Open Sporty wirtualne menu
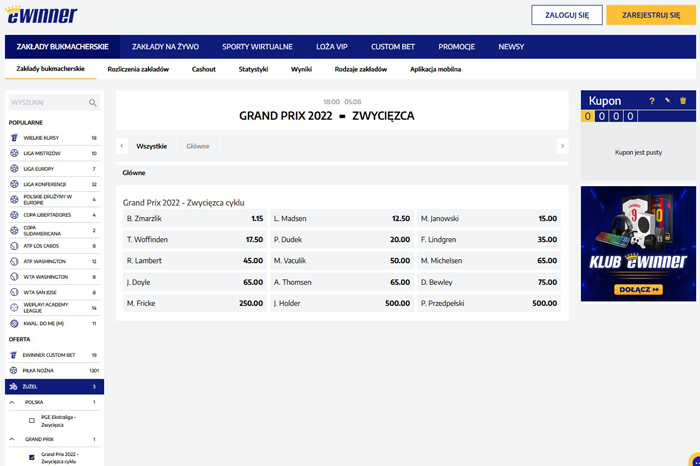The width and height of the screenshot is (700, 466). (x=258, y=47)
